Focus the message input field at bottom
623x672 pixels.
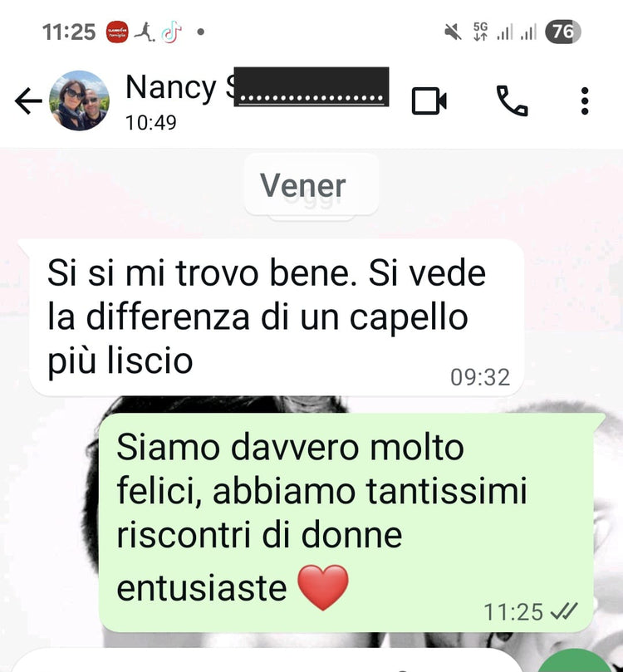266,661
